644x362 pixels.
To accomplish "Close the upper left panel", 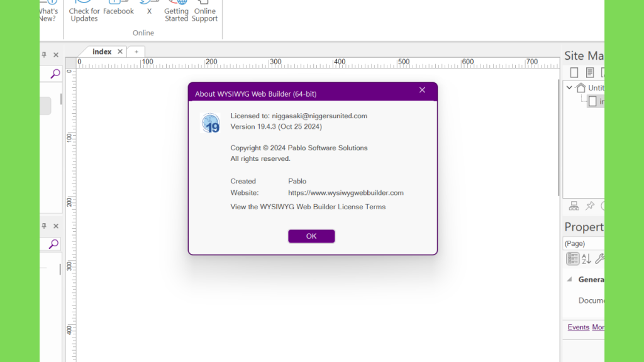I will 56,55.
